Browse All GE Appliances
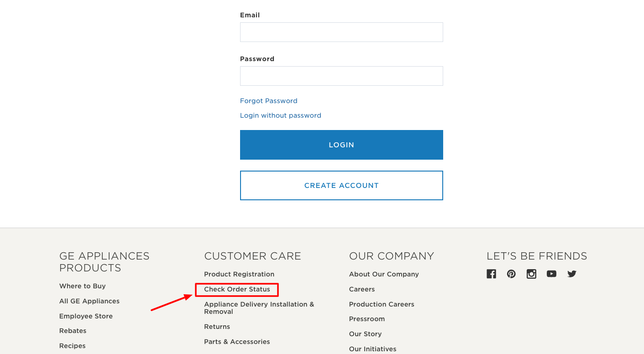The image size is (644, 354). pyautogui.click(x=89, y=301)
